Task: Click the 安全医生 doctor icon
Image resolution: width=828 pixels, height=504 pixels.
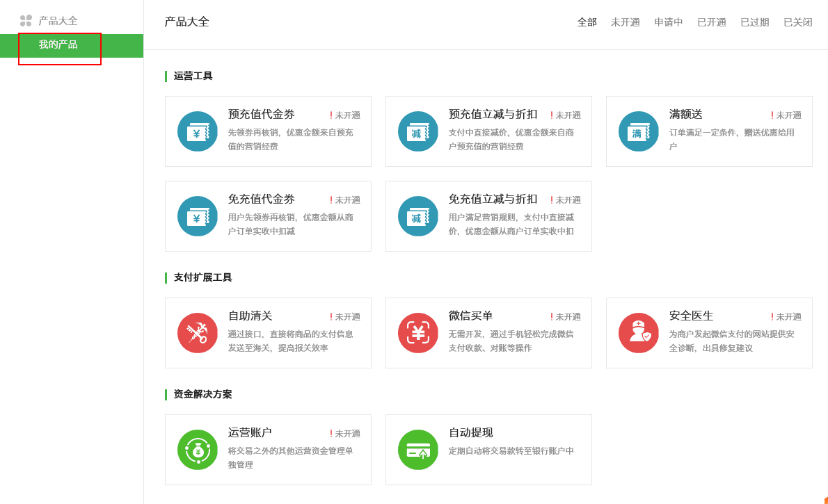Action: (x=639, y=333)
